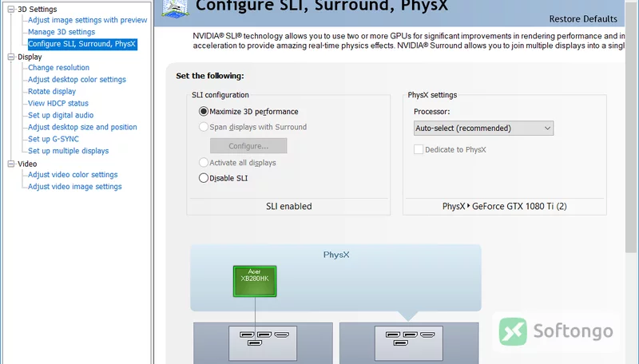Click the Video category label

point(27,164)
